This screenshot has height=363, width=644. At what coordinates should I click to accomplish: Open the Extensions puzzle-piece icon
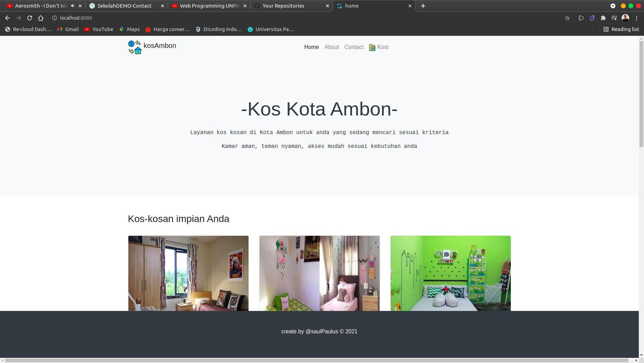(603, 18)
